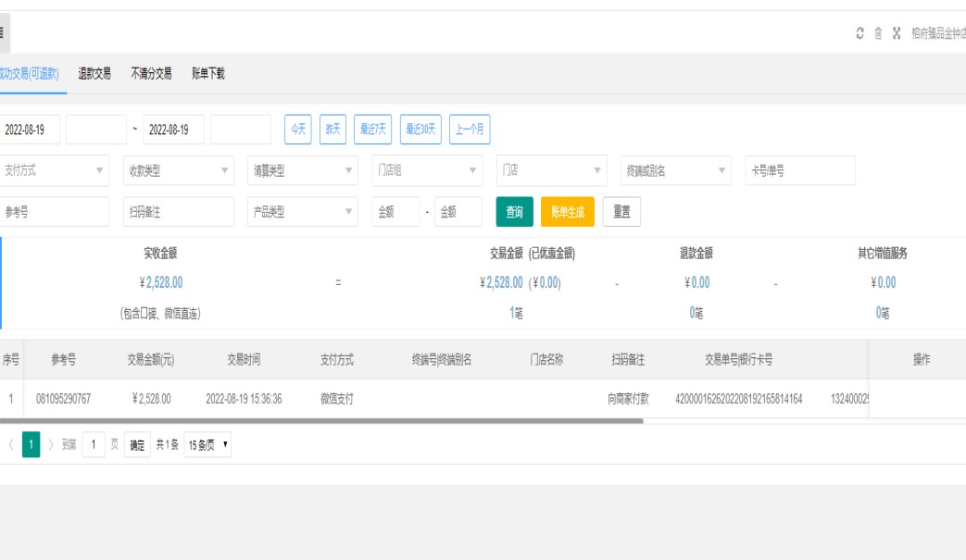Click the 参考号 input field
Screen dimensions: 966x560
(x=54, y=212)
